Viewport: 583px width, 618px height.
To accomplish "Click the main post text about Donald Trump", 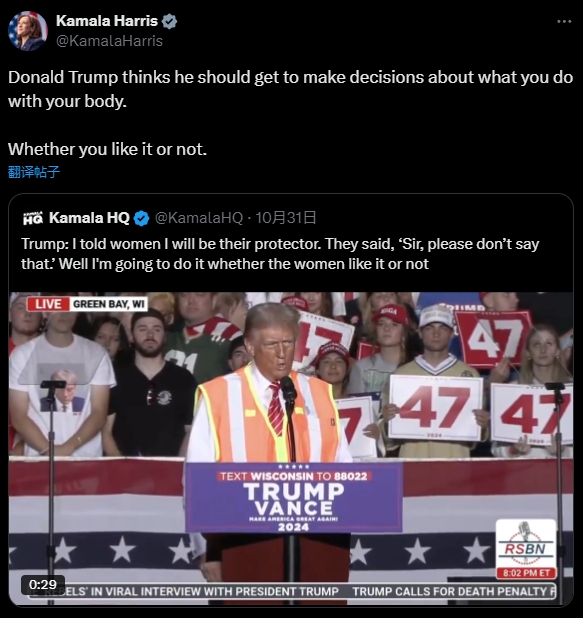I will pos(291,113).
